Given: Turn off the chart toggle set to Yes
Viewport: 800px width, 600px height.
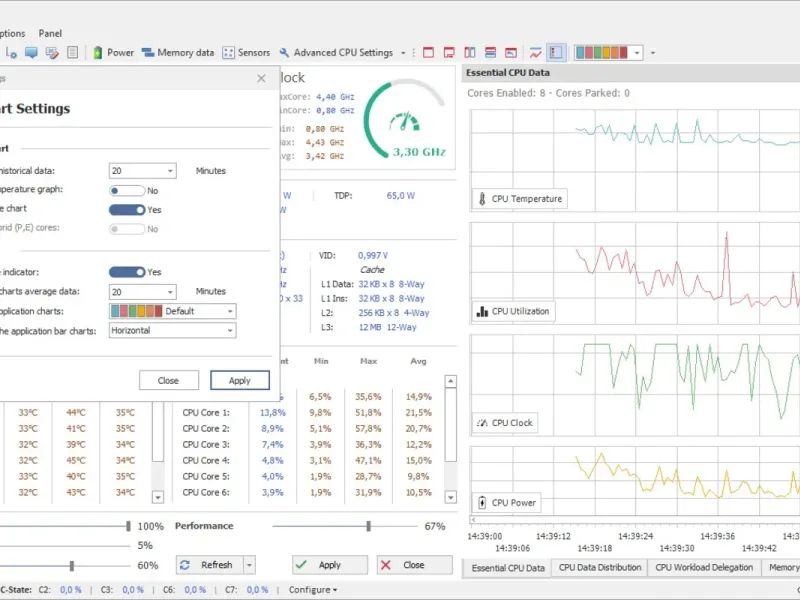Looking at the screenshot, I should [126, 210].
